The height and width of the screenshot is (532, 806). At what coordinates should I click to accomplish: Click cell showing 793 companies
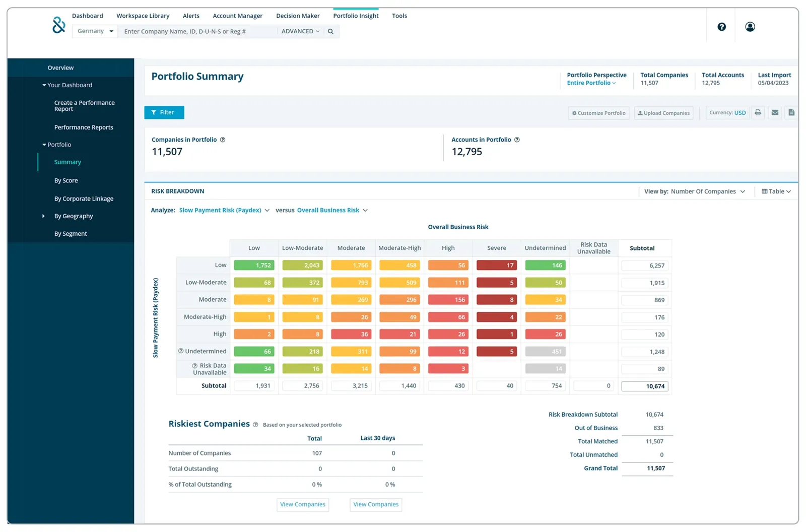[x=351, y=283]
